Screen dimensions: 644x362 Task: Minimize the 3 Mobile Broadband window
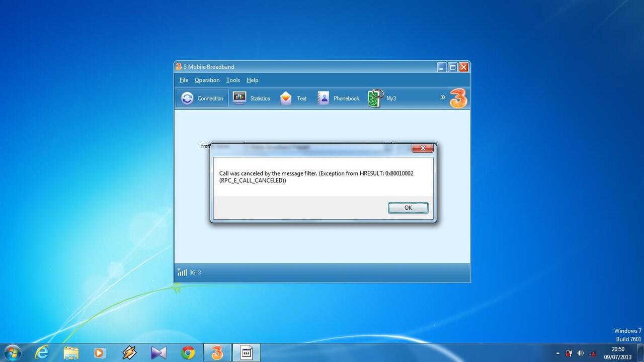442,67
